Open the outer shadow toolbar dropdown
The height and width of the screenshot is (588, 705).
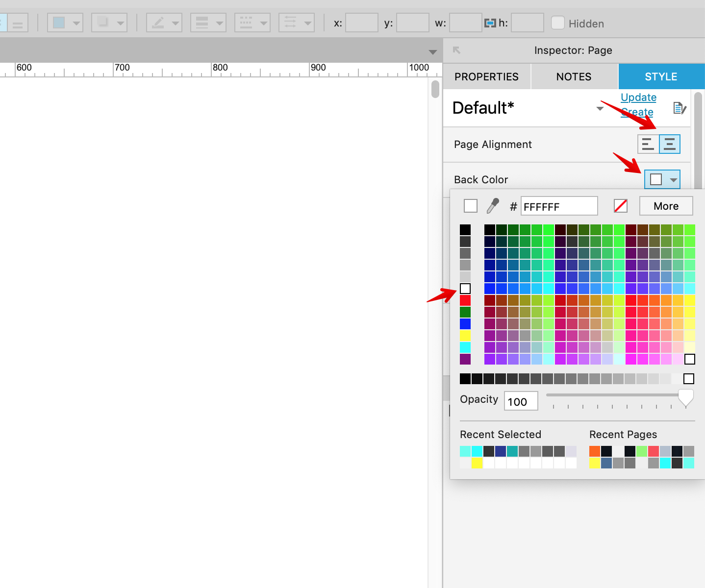pyautogui.click(x=121, y=23)
